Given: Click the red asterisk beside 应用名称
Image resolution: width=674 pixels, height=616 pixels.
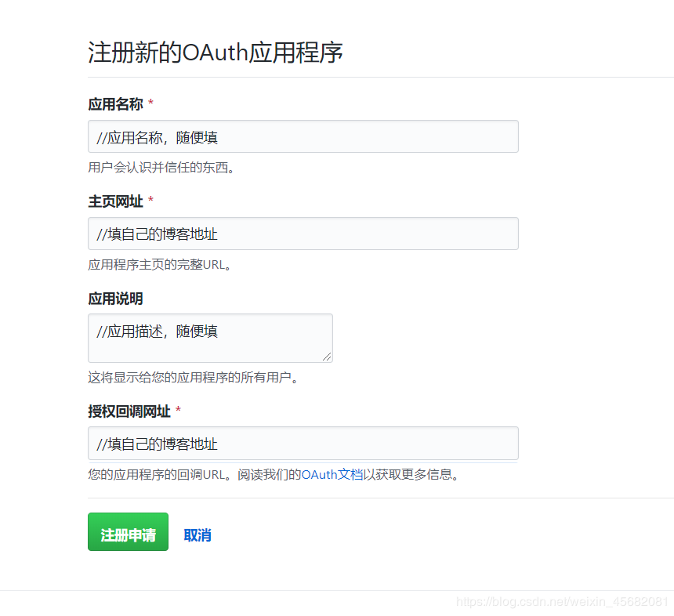Looking at the screenshot, I should (150, 101).
